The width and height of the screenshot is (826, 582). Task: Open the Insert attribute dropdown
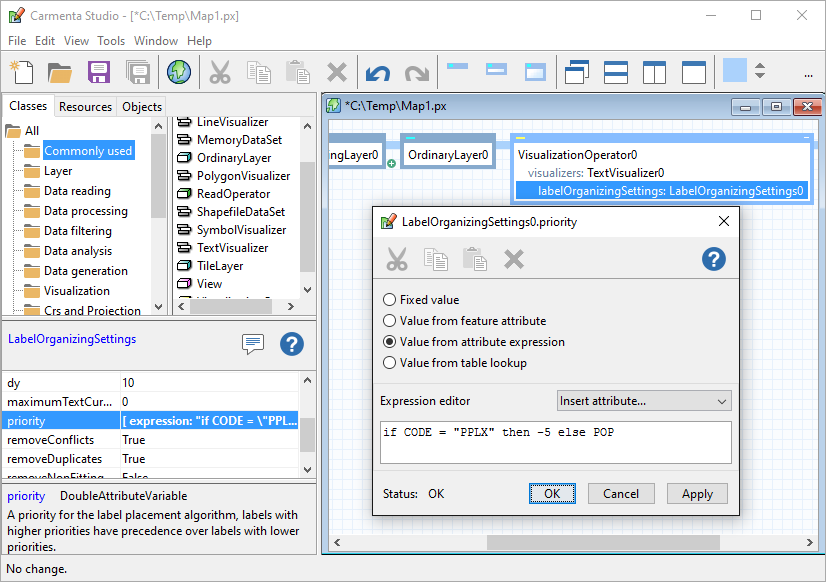644,401
